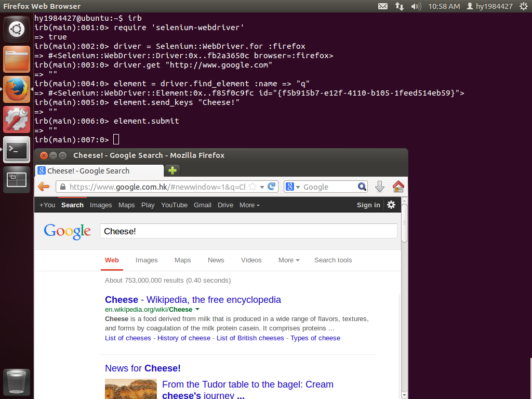Open the Cheese - Wikipedia result link
The width and height of the screenshot is (532, 399).
click(x=193, y=300)
